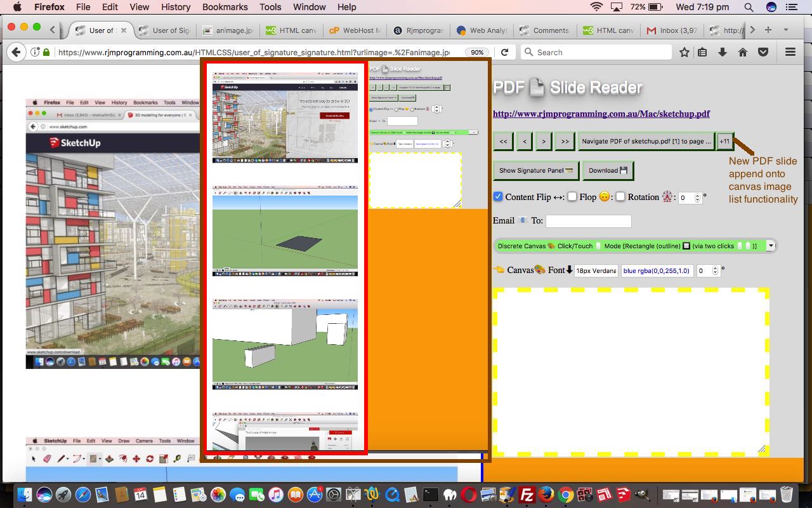The height and width of the screenshot is (508, 812).
Task: Click the Firefox Search box
Action: (596, 52)
